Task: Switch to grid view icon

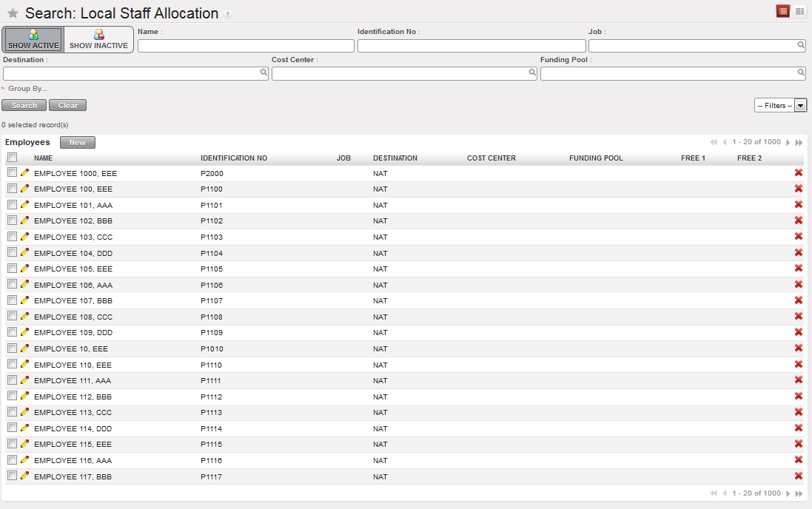Action: pos(799,11)
